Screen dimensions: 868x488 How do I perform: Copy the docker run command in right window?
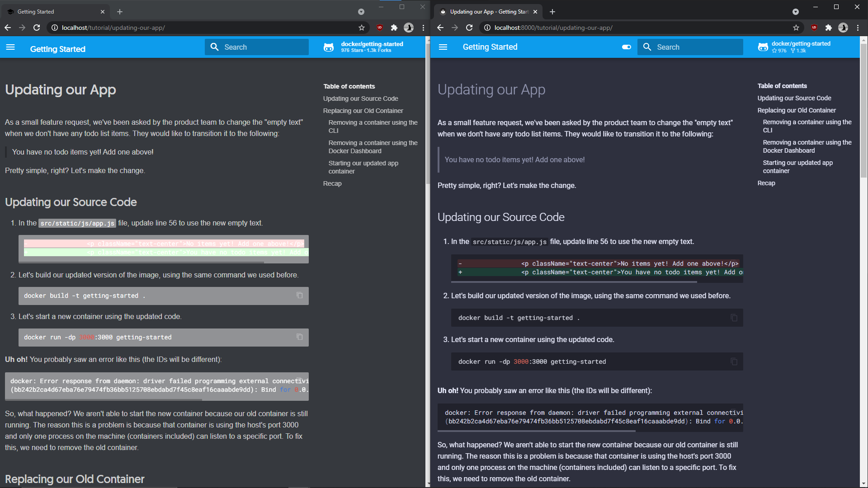click(x=734, y=361)
